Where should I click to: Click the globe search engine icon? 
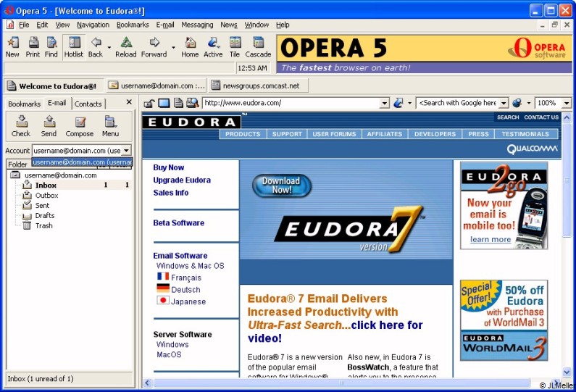point(517,103)
